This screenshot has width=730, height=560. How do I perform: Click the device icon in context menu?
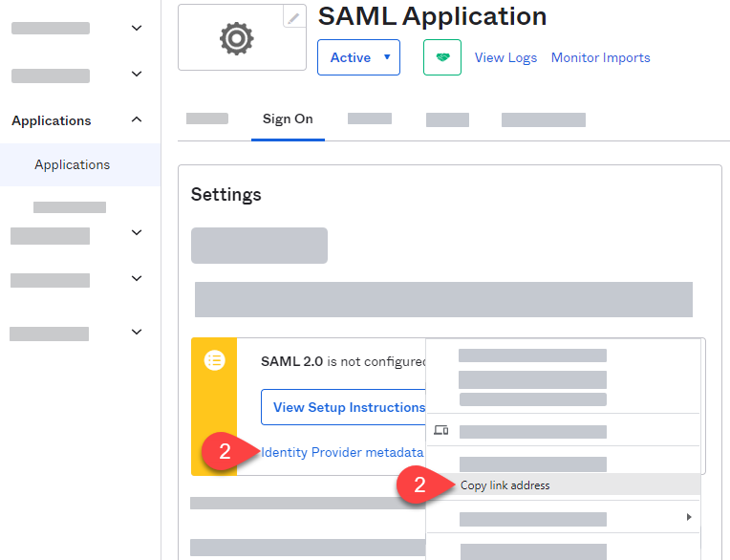[x=440, y=431]
